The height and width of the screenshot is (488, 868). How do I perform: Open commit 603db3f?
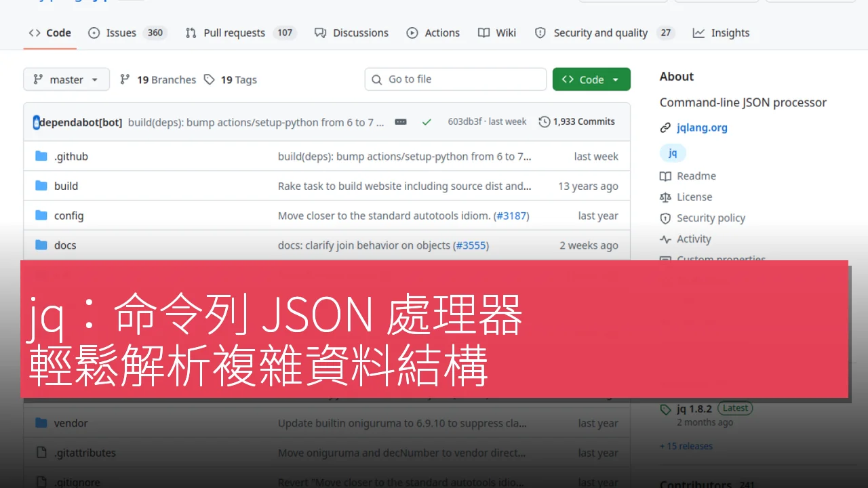pos(465,121)
